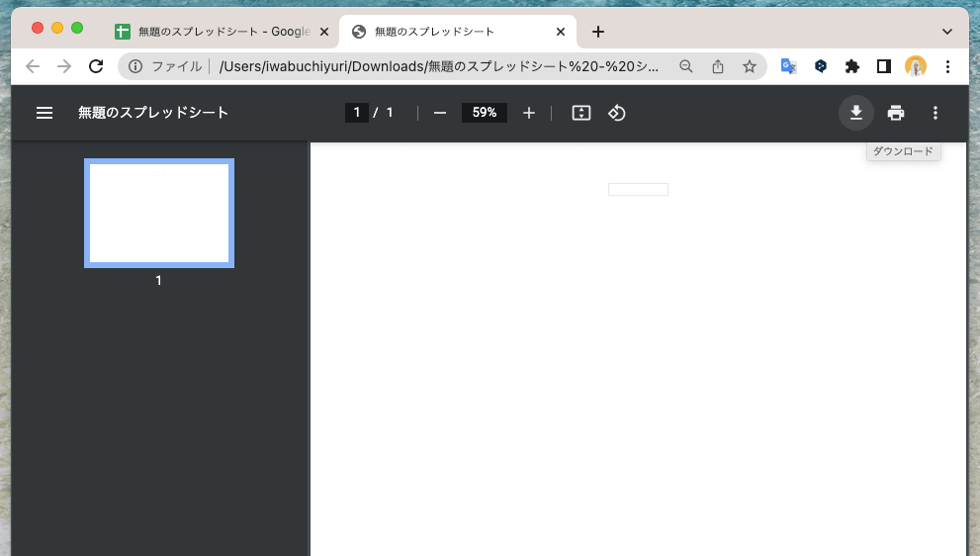Go back to previous page
Screen dimensions: 980x556
[x=33, y=66]
